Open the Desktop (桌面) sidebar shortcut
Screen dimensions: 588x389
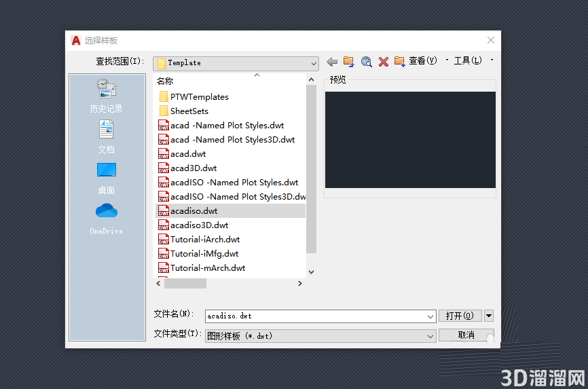[x=107, y=179]
